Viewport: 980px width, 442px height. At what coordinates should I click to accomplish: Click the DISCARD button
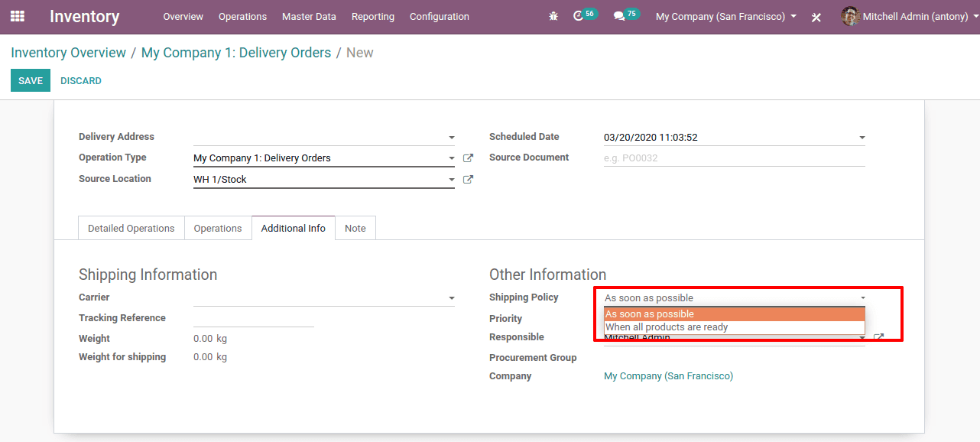[81, 80]
